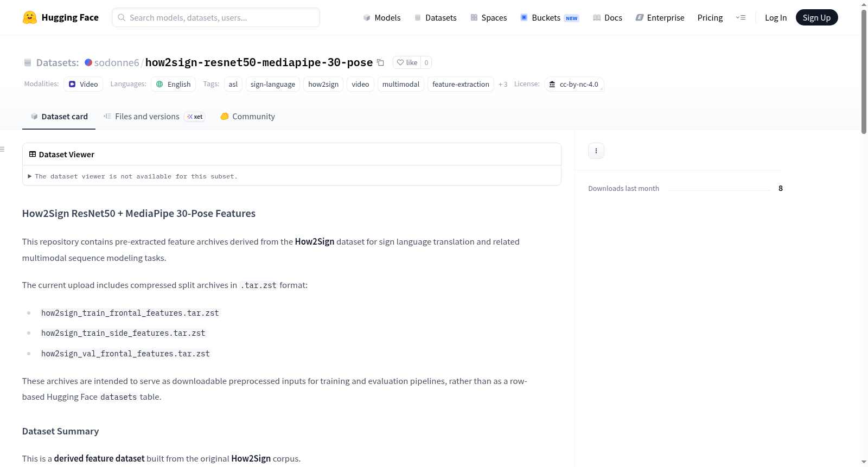Expand the dataset viewer not available message
The width and height of the screenshot is (868, 467).
click(x=132, y=176)
